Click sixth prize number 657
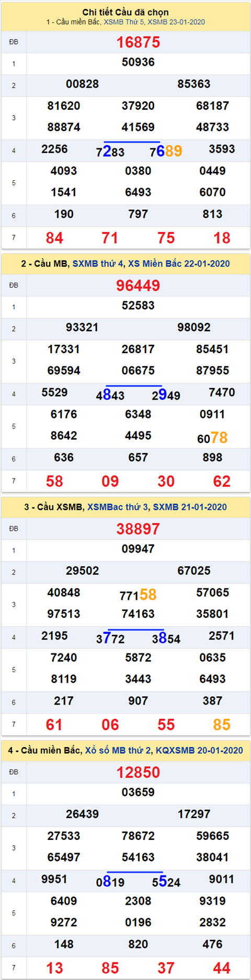The height and width of the screenshot is (980, 251). [138, 458]
